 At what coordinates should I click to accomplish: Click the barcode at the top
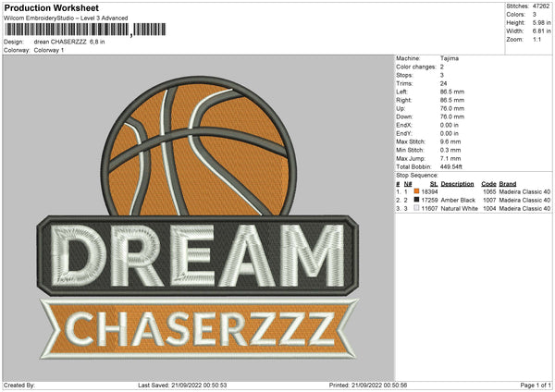[x=85, y=30]
